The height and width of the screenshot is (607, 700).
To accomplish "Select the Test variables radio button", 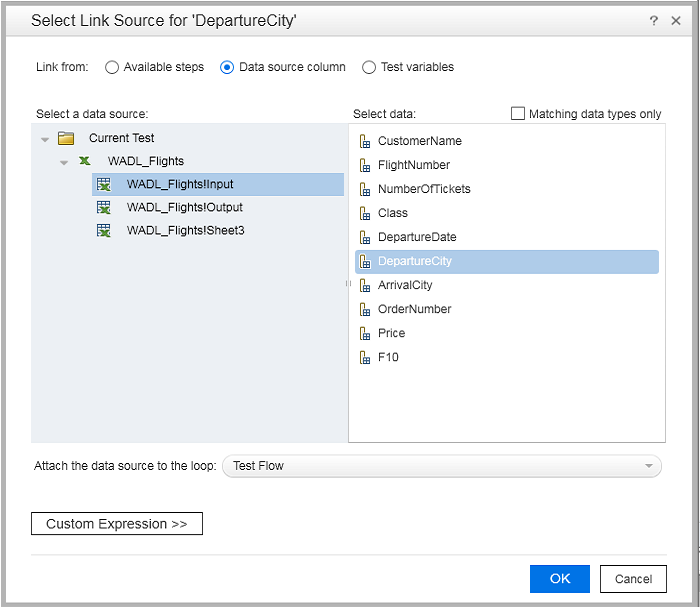I will [369, 67].
